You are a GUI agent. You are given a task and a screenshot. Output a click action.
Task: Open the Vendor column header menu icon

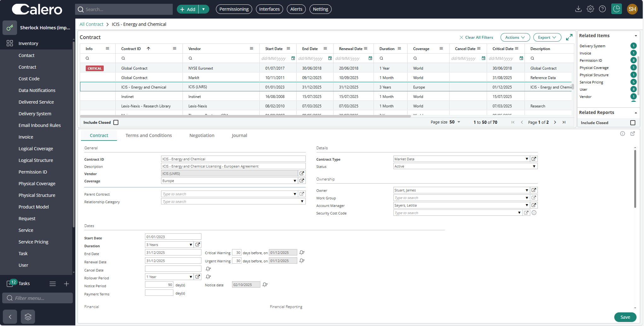(x=251, y=49)
